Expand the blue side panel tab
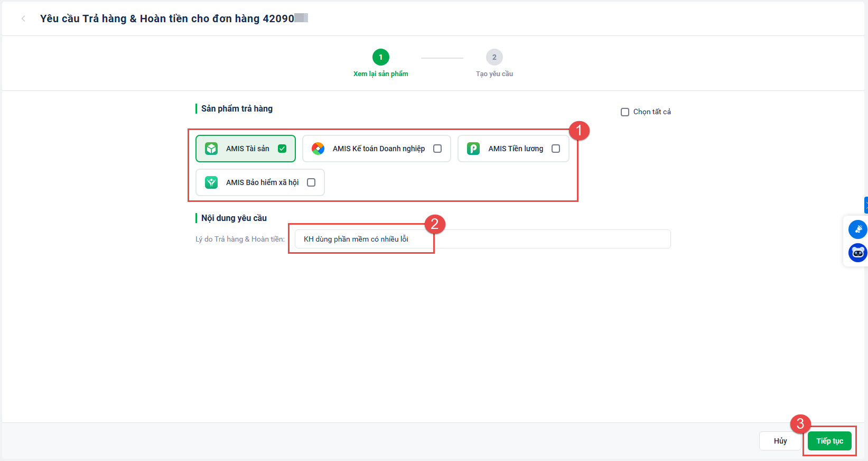The image size is (868, 461). coord(866,205)
